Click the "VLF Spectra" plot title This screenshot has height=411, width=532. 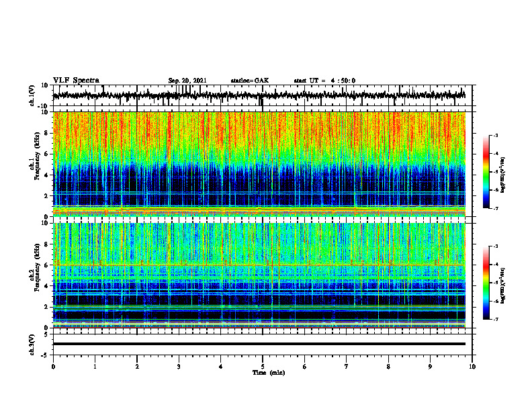coord(76,81)
